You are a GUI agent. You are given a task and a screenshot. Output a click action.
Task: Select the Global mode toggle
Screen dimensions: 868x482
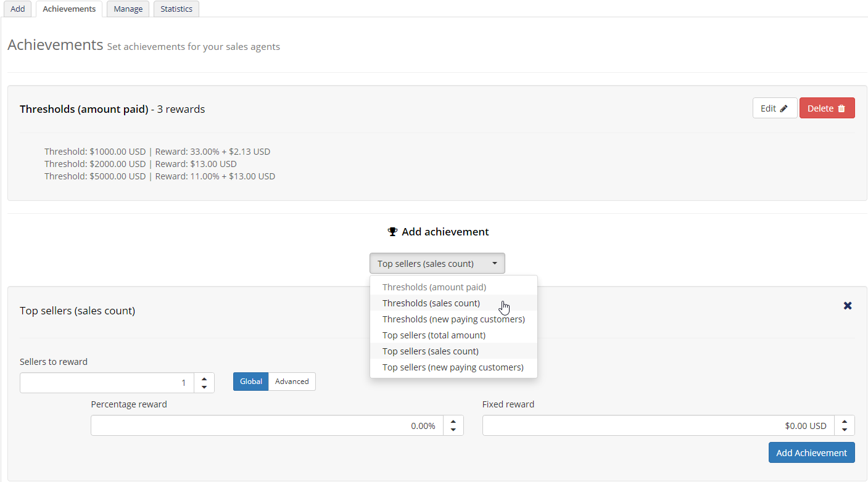(x=250, y=382)
